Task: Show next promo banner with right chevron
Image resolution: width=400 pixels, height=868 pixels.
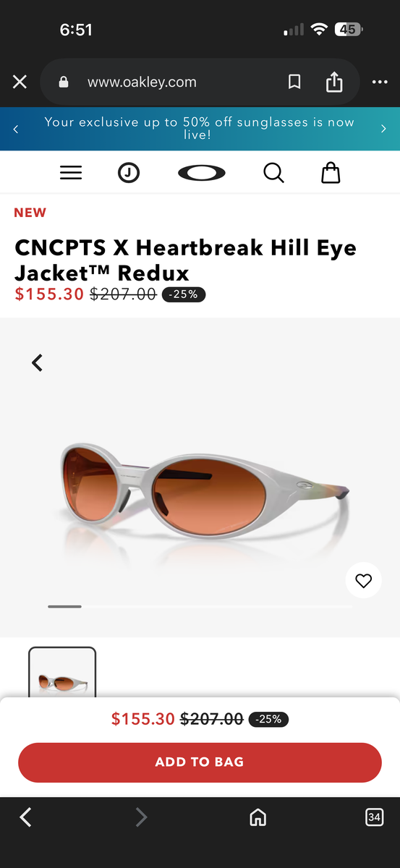Action: click(383, 129)
